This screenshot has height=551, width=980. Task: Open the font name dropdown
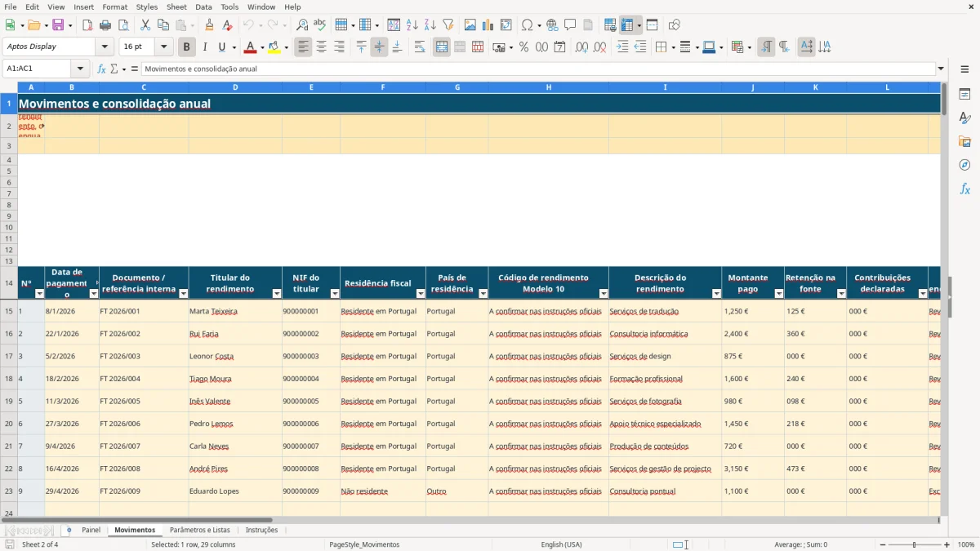[105, 47]
